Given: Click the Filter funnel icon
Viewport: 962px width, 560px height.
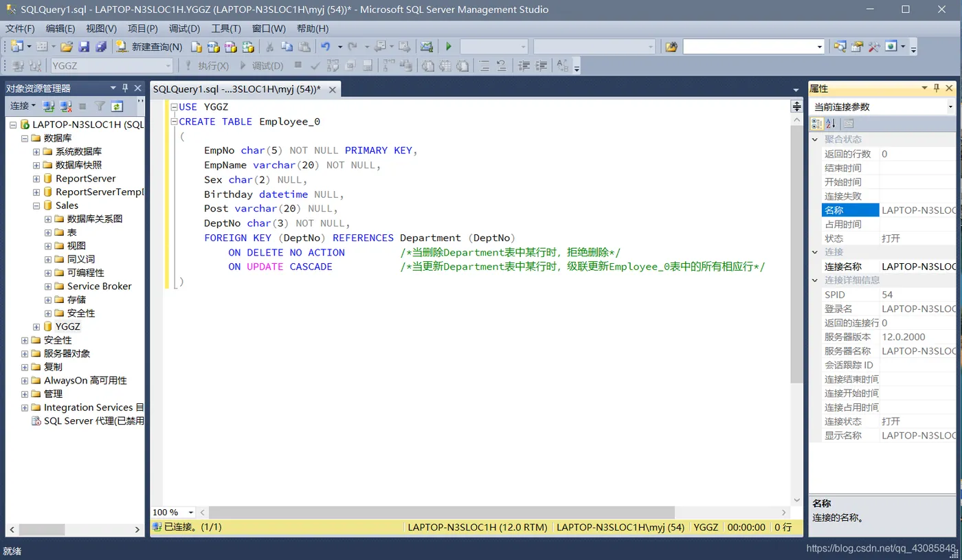Looking at the screenshot, I should click(100, 106).
